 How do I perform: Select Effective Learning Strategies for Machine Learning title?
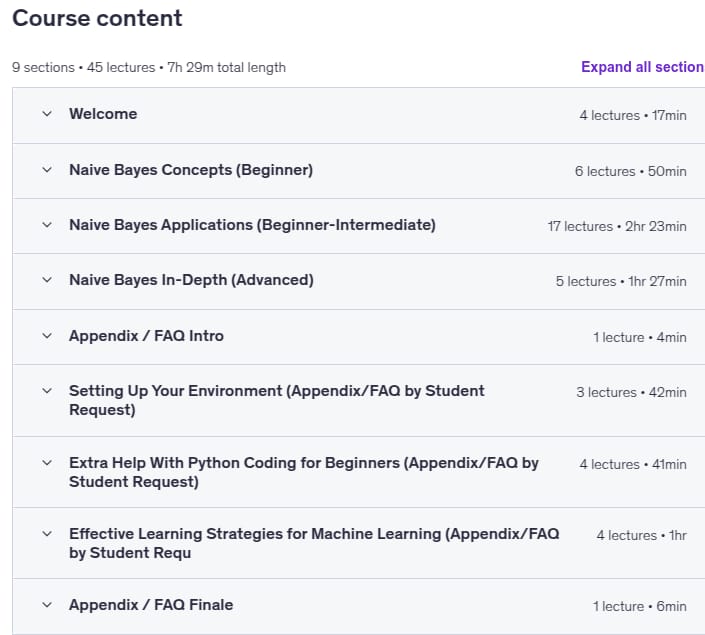click(314, 543)
